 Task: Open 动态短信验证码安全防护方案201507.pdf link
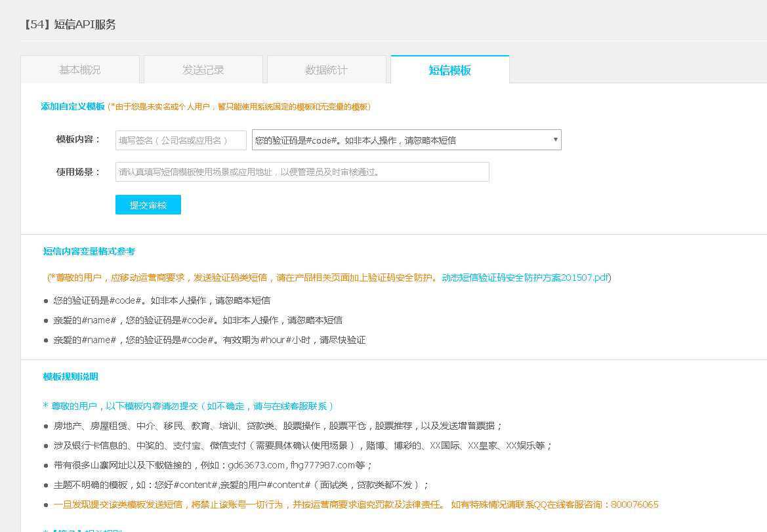coord(526,277)
